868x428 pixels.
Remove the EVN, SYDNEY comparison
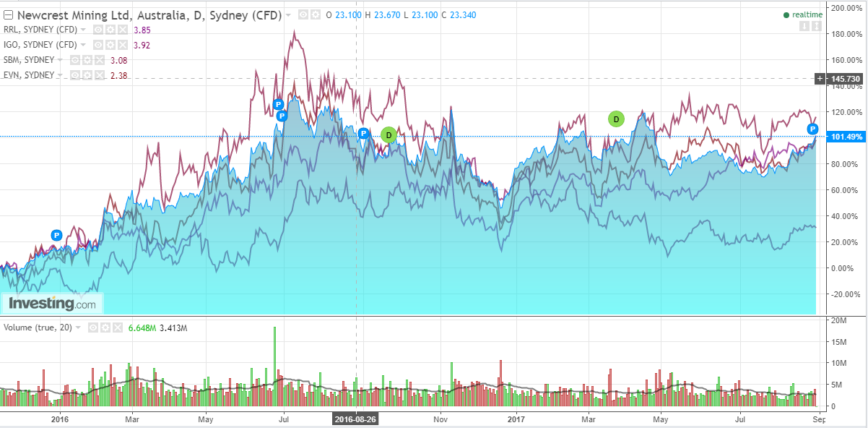coord(99,75)
